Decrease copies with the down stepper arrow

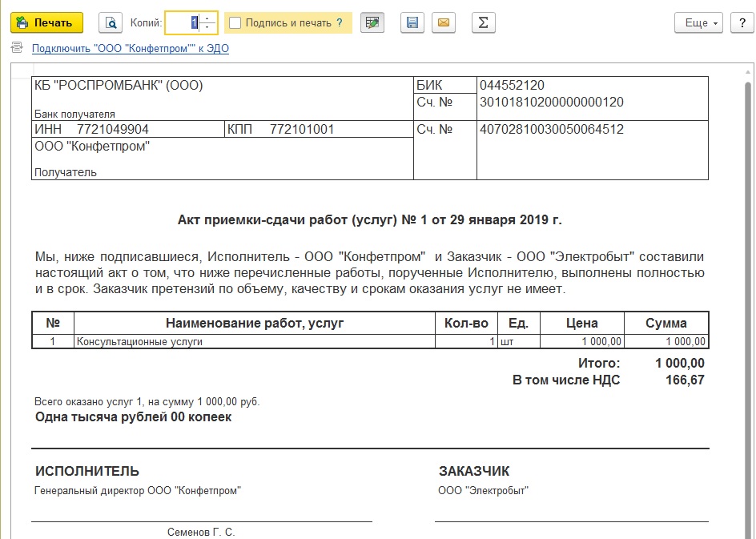tap(207, 27)
